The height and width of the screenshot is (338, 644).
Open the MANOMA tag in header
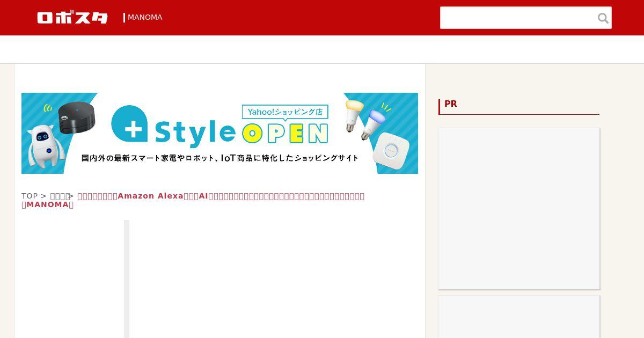click(145, 17)
